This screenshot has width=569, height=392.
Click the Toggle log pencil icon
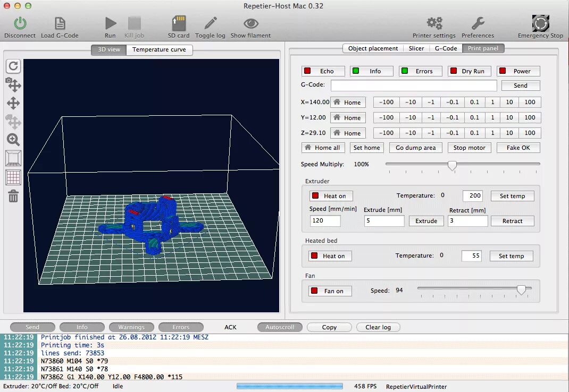pyautogui.click(x=211, y=23)
